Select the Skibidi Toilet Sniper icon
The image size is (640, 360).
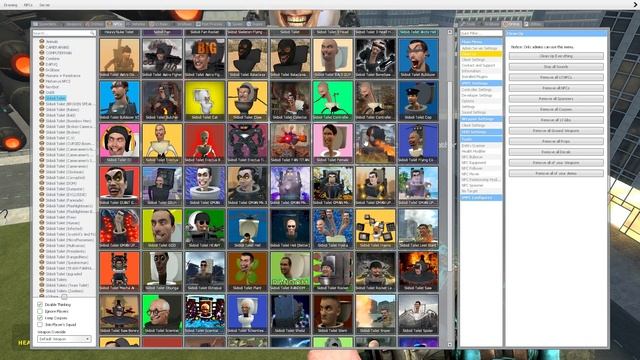click(x=376, y=314)
